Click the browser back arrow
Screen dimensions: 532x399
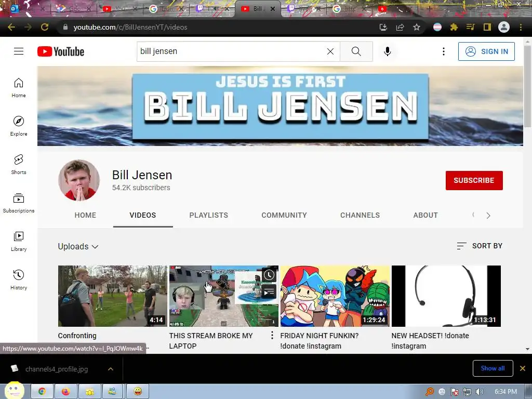click(11, 27)
